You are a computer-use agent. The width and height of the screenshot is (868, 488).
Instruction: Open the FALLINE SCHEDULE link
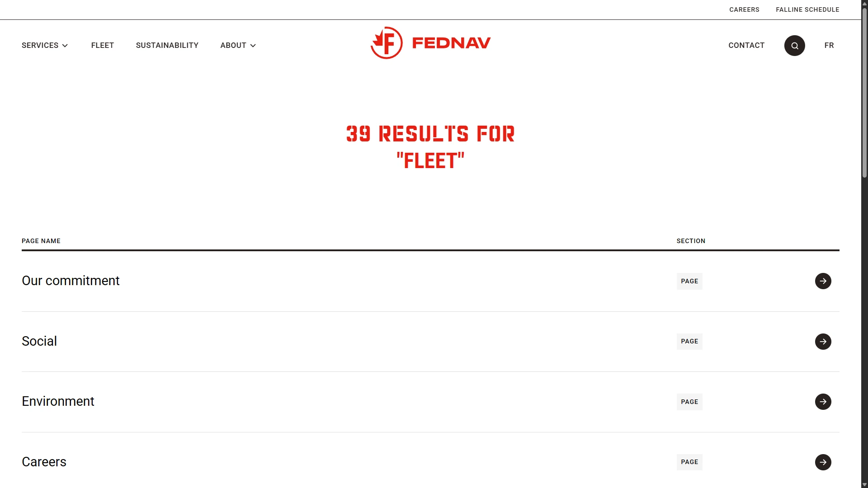point(807,9)
